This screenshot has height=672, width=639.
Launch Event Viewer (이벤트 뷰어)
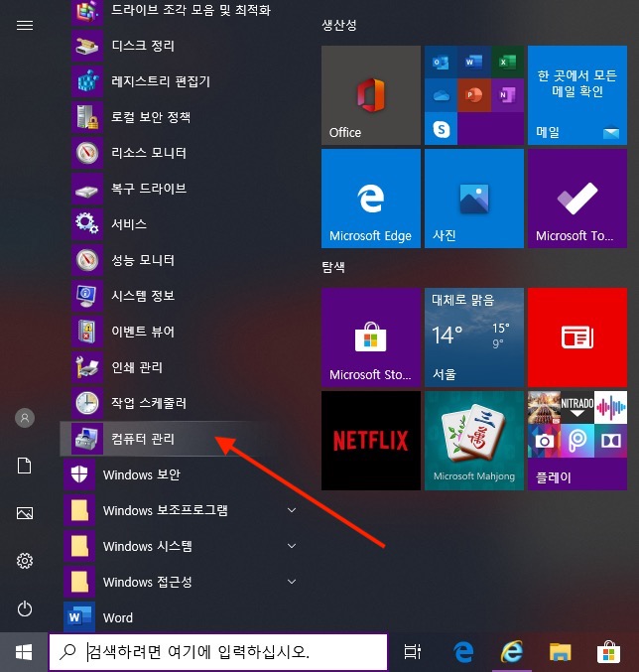(x=180, y=332)
